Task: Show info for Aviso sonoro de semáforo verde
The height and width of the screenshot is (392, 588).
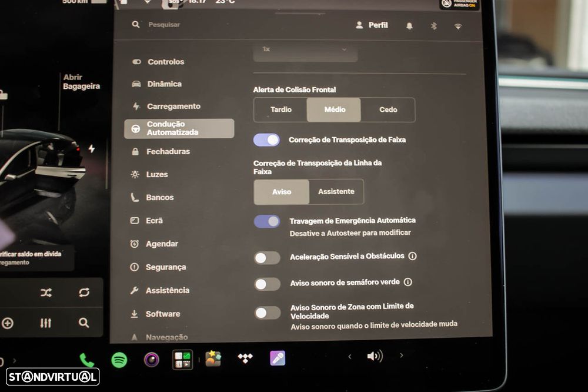Action: [407, 282]
